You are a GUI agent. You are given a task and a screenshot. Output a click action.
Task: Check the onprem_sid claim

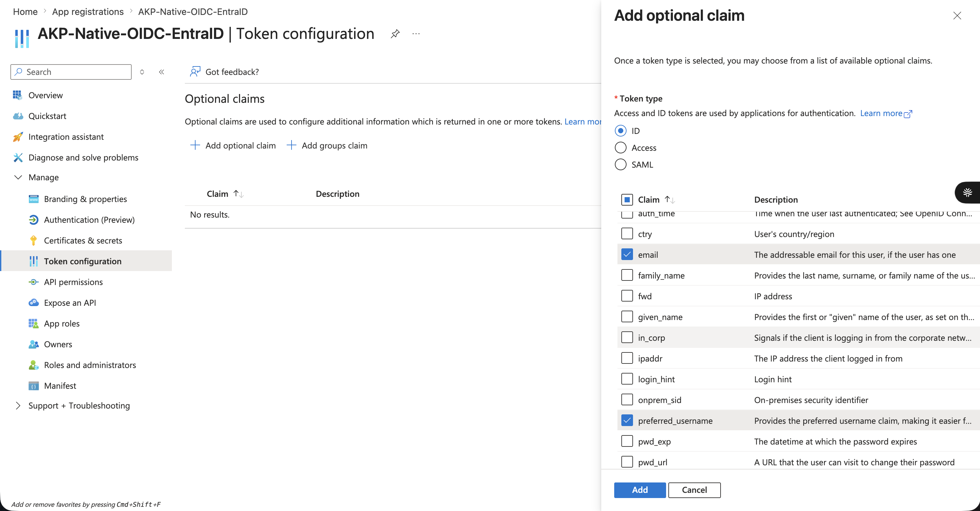(627, 399)
